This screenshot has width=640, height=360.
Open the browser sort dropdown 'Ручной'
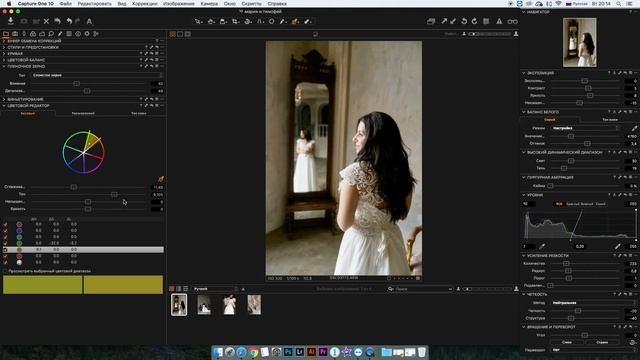pyautogui.click(x=215, y=289)
